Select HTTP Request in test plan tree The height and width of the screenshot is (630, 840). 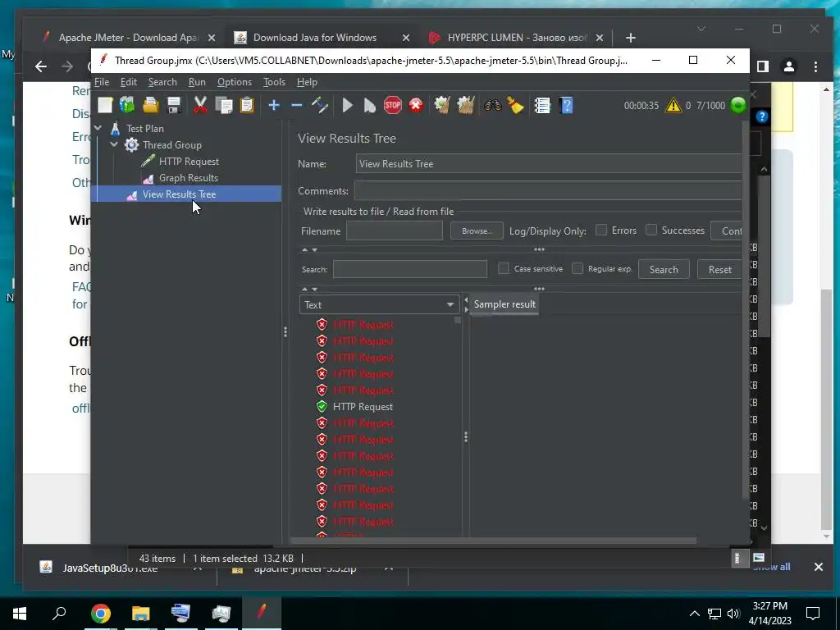189,162
